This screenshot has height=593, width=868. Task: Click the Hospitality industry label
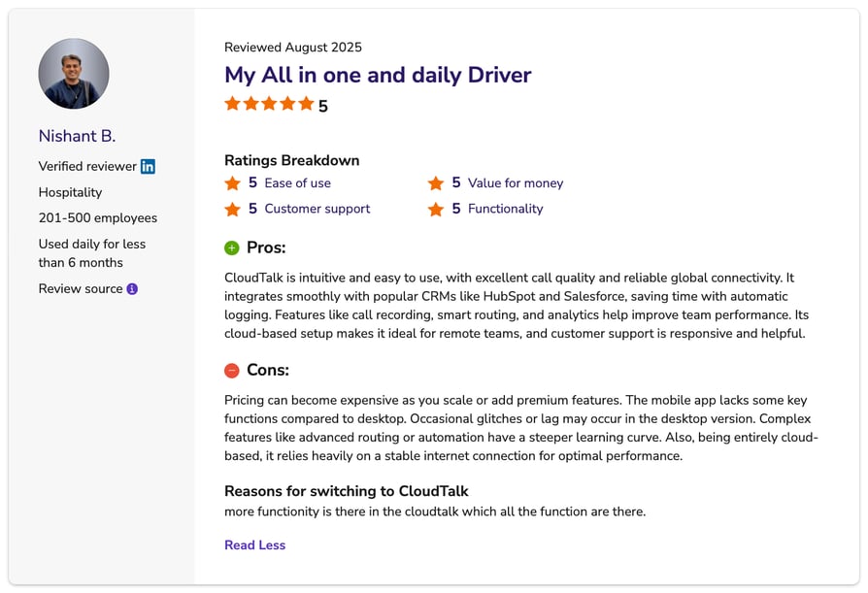pos(70,192)
